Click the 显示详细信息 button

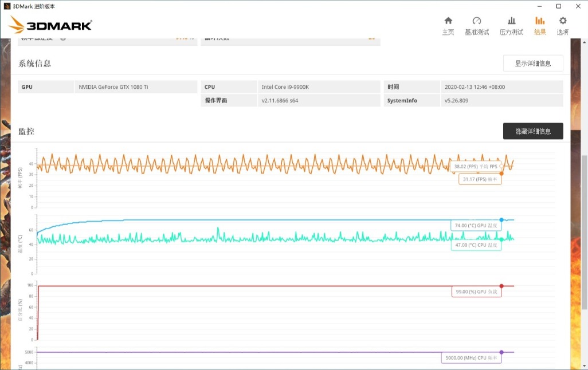coord(533,64)
